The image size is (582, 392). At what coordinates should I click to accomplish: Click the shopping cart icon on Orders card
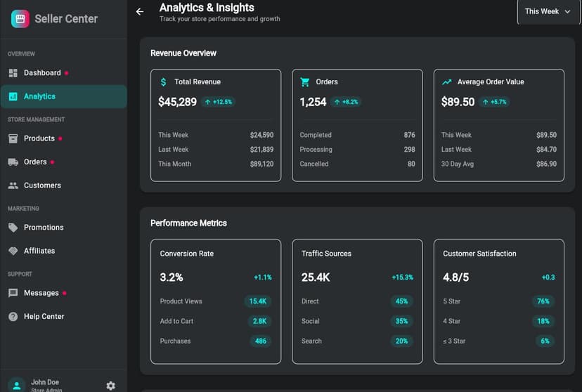click(x=305, y=82)
